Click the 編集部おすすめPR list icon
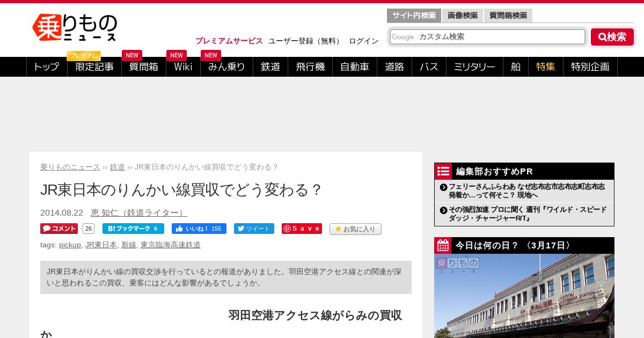The width and height of the screenshot is (644, 338). [443, 171]
